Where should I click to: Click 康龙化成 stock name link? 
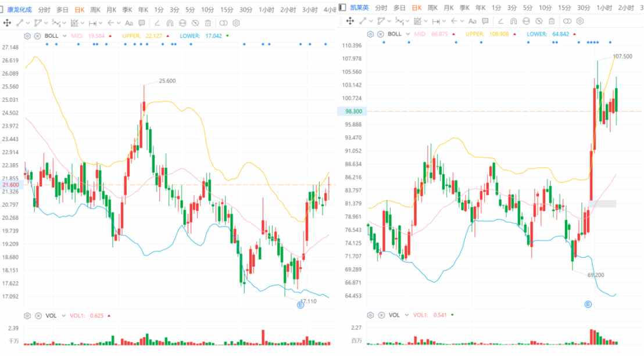19,9
